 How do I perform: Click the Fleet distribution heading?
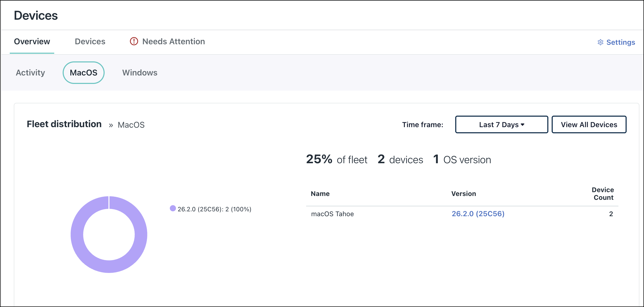point(64,124)
